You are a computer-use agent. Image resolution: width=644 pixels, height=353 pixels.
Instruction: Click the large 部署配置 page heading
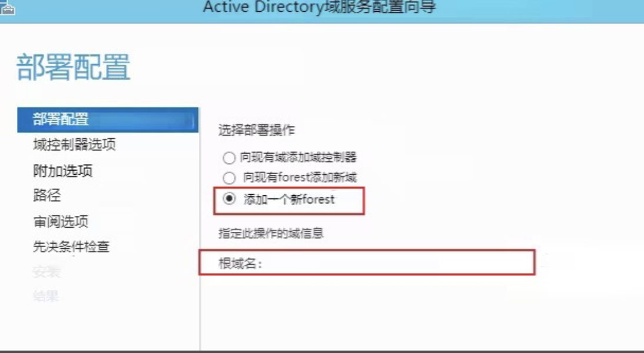click(74, 67)
